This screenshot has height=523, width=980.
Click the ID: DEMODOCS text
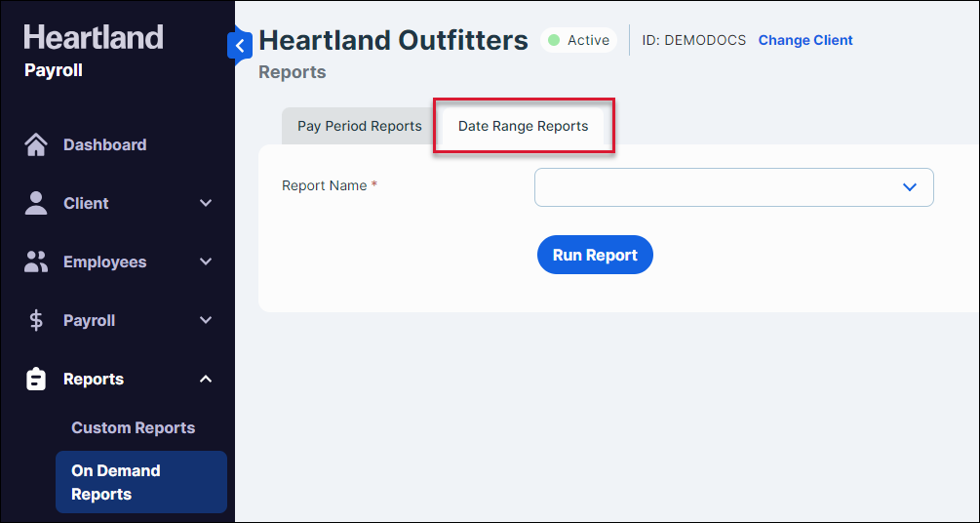(x=693, y=41)
